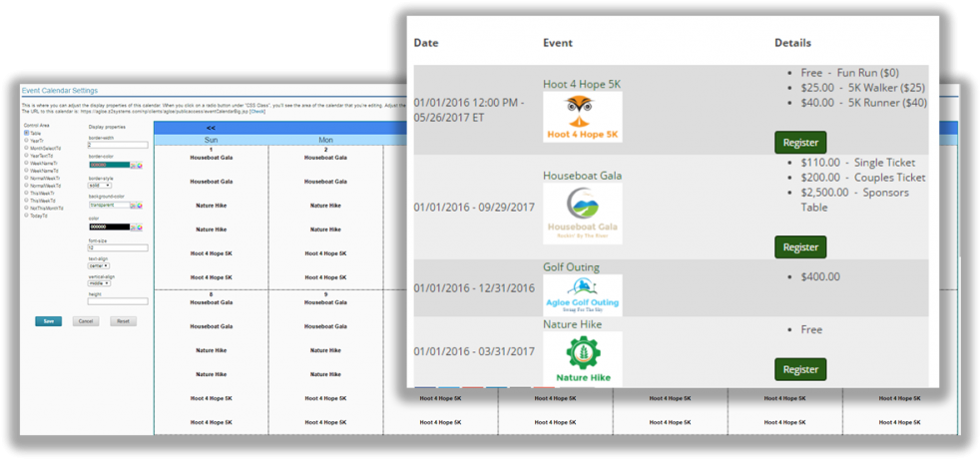The width and height of the screenshot is (980, 459).
Task: Click the Mon column header
Action: click(x=325, y=141)
